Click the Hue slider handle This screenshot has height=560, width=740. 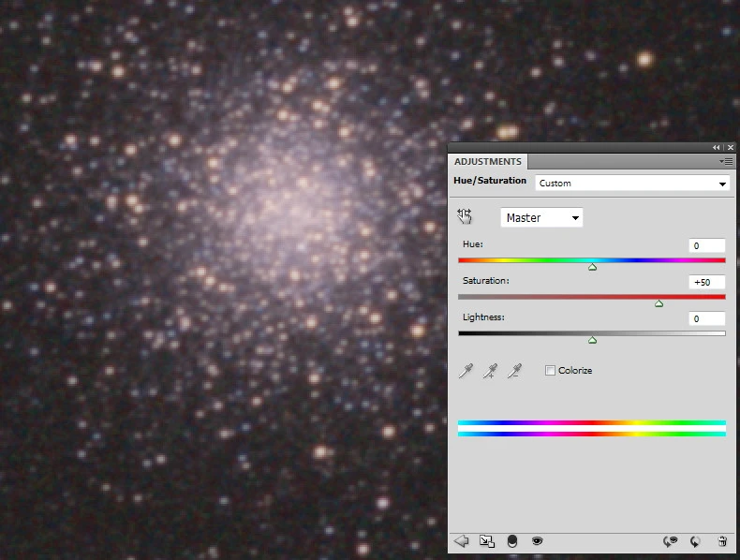point(593,267)
